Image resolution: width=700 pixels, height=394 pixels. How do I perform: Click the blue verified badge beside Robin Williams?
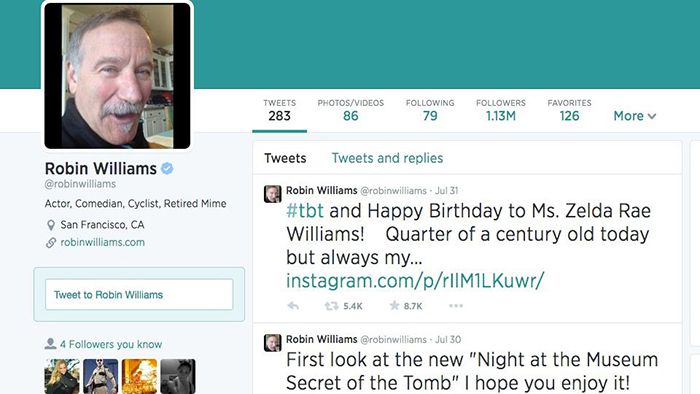pos(167,169)
